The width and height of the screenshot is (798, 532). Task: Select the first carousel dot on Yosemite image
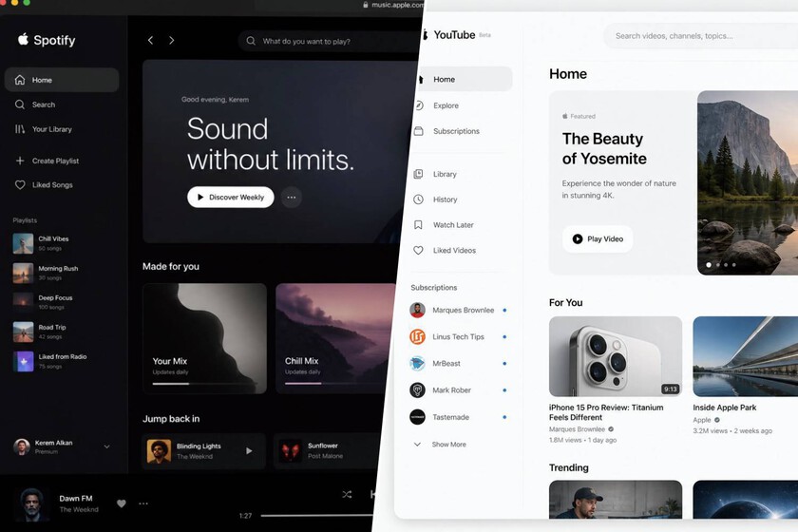point(709,265)
